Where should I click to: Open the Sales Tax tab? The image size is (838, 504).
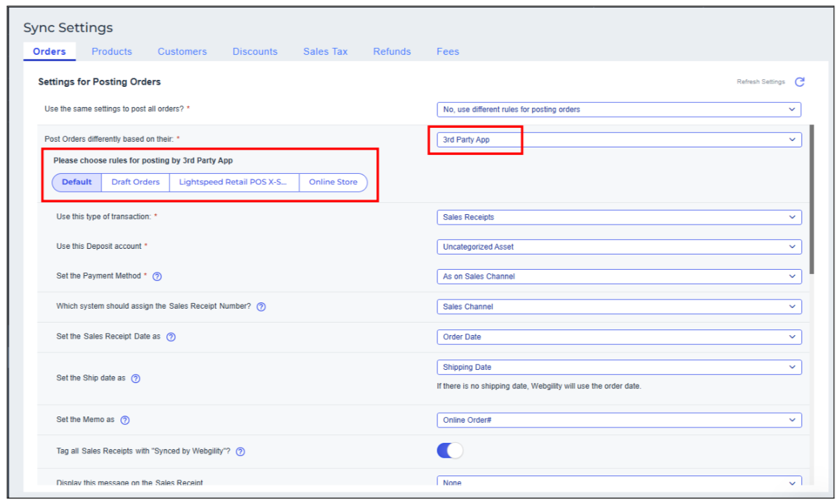(325, 51)
